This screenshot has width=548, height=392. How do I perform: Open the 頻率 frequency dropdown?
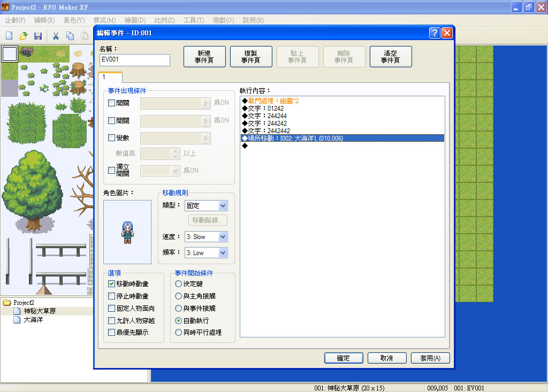(223, 252)
